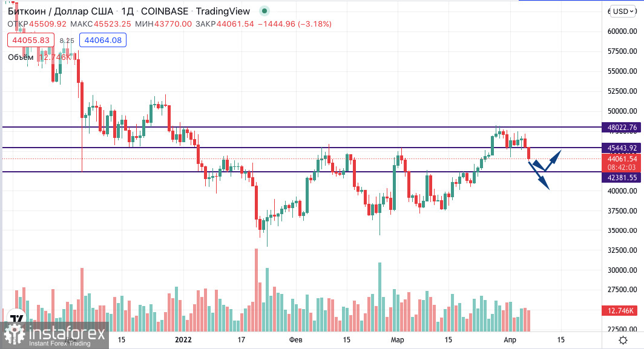Click the chart settings gear icon

click(623, 340)
